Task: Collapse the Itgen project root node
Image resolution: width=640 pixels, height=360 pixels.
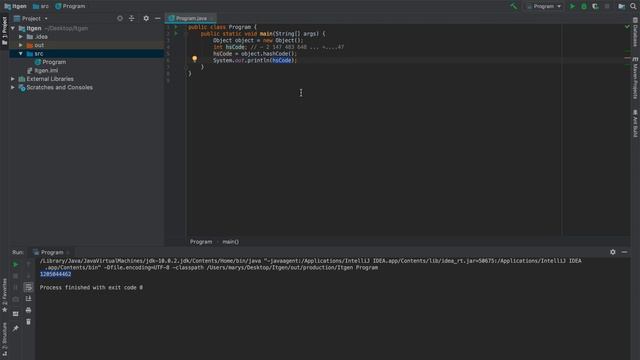Action: (13, 28)
